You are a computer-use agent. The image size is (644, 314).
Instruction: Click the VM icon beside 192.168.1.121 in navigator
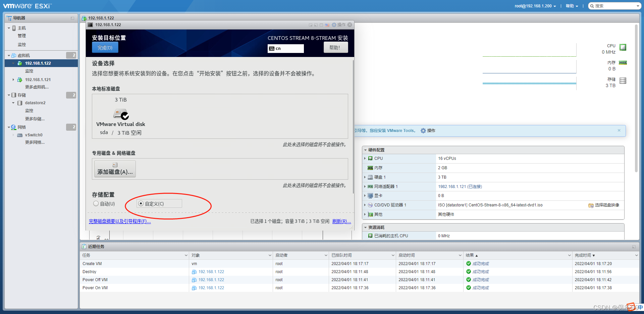pyautogui.click(x=20, y=80)
